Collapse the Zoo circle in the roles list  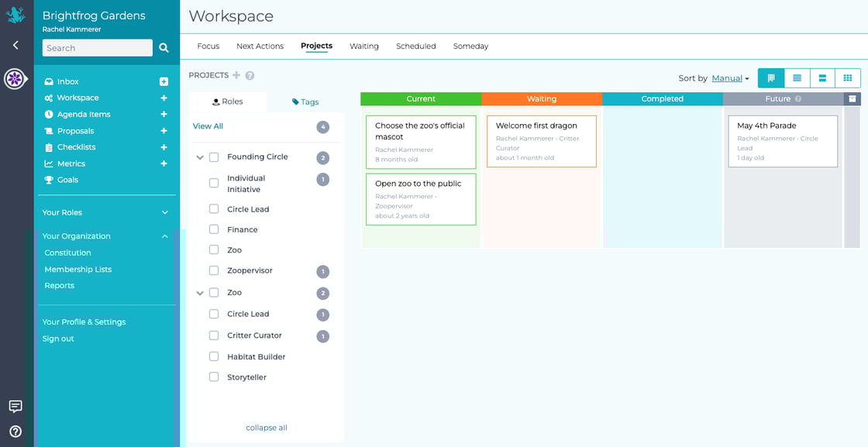click(x=200, y=292)
